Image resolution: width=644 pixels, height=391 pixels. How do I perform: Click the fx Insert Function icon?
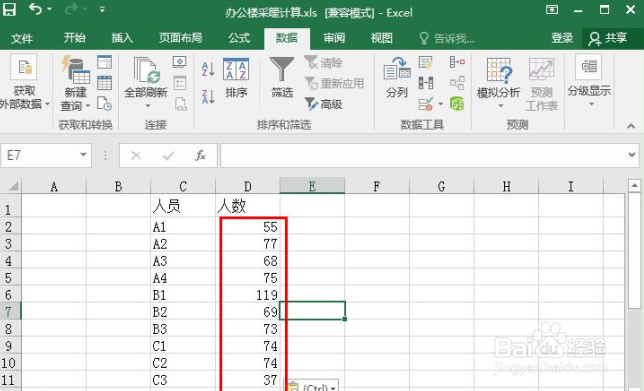(x=200, y=156)
